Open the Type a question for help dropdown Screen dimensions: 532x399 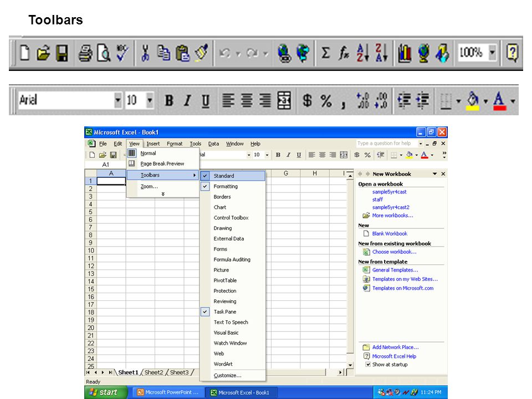click(x=421, y=144)
